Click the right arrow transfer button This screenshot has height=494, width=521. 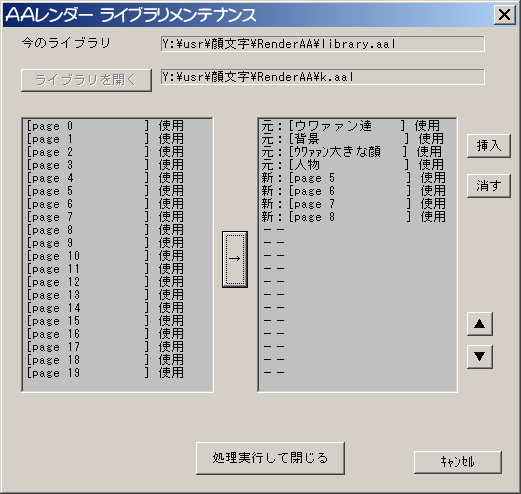[235, 259]
